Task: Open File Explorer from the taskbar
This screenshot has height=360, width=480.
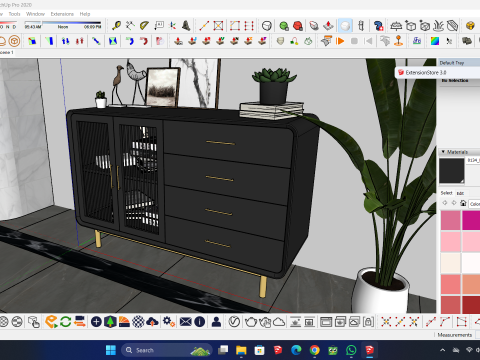Action: pos(241,350)
